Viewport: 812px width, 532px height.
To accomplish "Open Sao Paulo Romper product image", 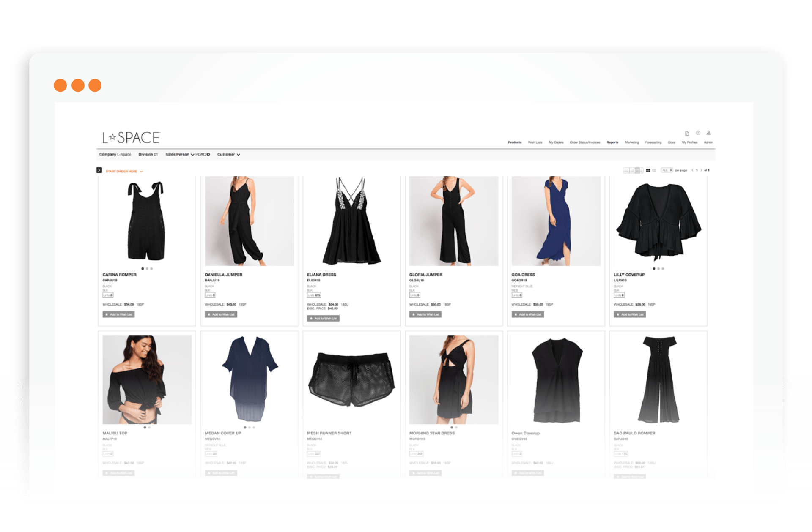I will coord(658,379).
